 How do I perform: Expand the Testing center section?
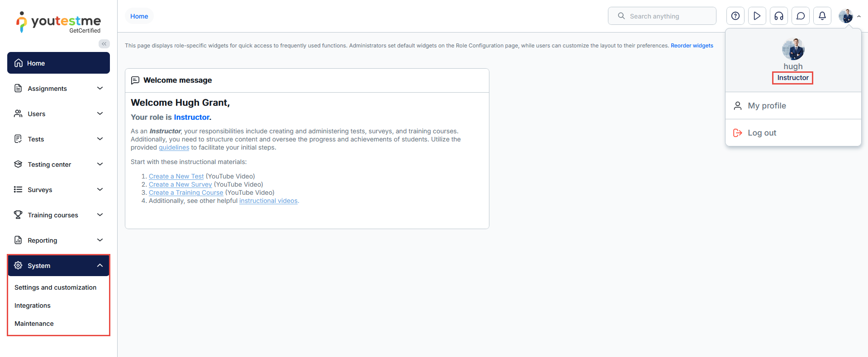[58, 164]
